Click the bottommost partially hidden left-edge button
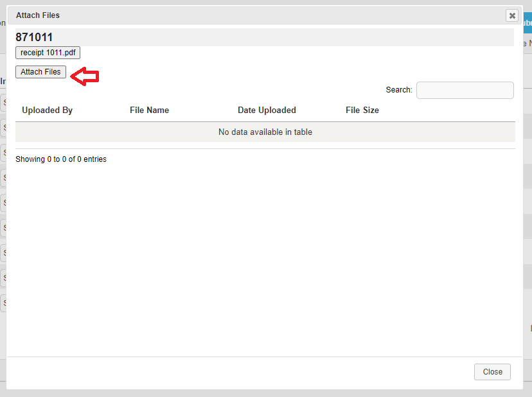The width and height of the screenshot is (532, 397). (x=3, y=303)
